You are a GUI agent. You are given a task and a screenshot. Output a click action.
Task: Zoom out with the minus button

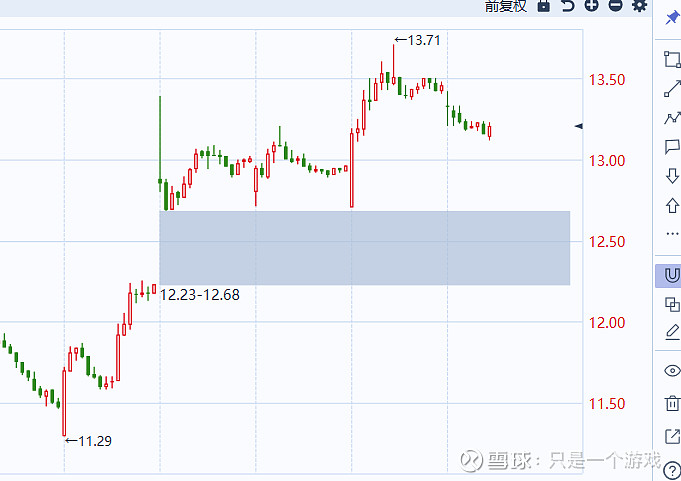(x=615, y=6)
